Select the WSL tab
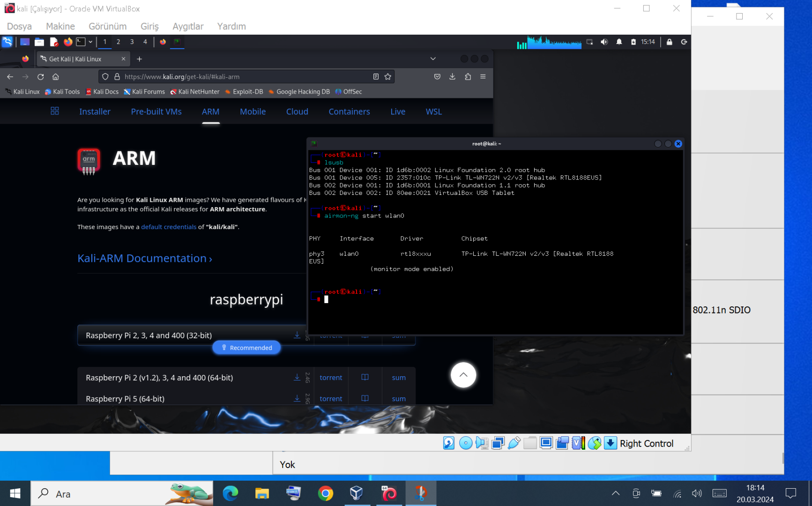This screenshot has height=506, width=812. 434,112
